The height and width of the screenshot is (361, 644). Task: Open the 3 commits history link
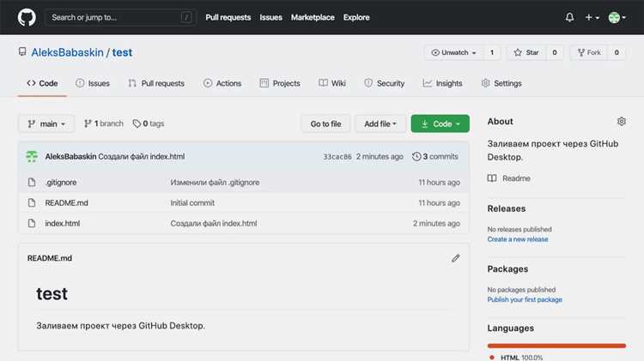(435, 156)
